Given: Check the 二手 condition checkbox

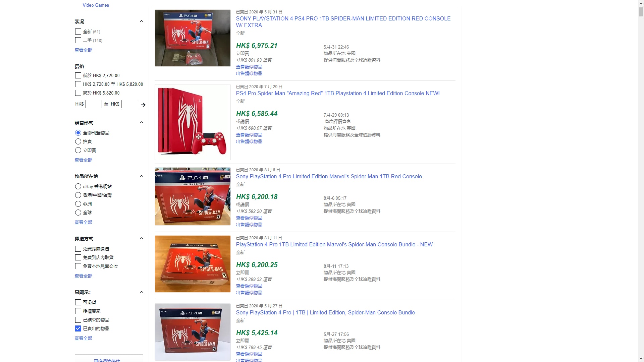Looking at the screenshot, I should pos(78,40).
